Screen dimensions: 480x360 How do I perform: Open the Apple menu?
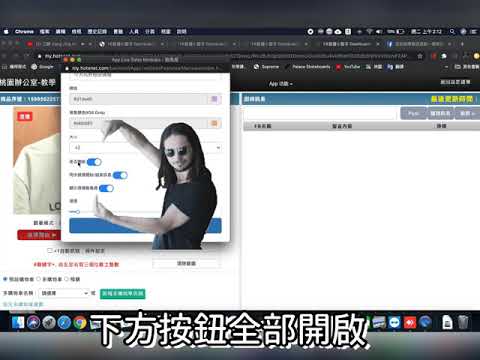point(6,32)
